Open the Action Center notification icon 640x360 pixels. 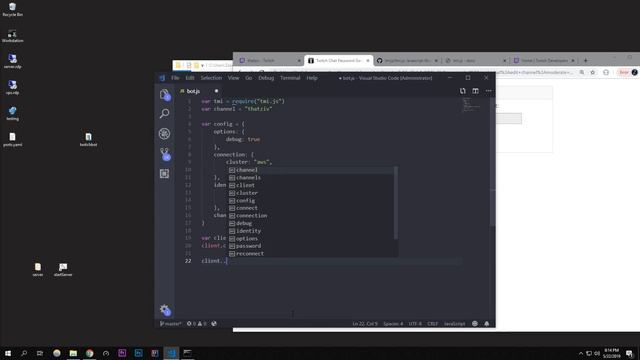629,353
